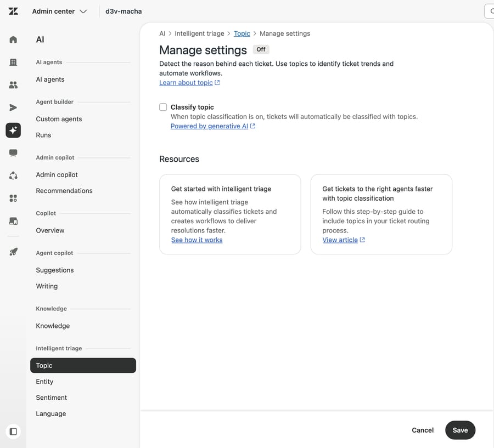
Task: Open the People icon in sidebar
Action: [x=13, y=85]
